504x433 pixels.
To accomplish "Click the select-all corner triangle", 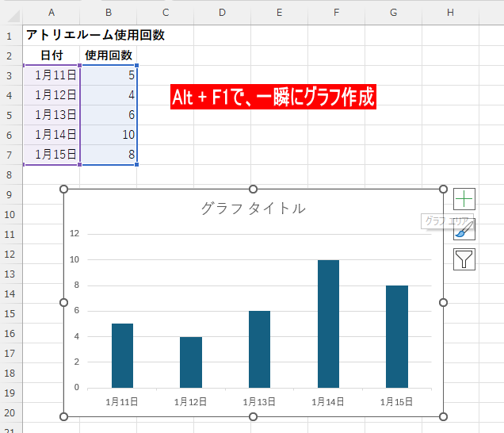I will point(13,16).
